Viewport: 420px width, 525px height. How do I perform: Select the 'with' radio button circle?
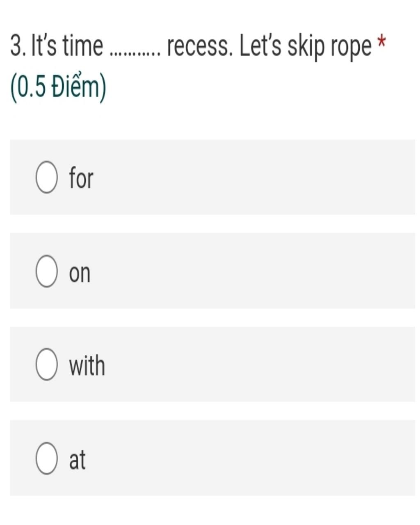pyautogui.click(x=46, y=364)
